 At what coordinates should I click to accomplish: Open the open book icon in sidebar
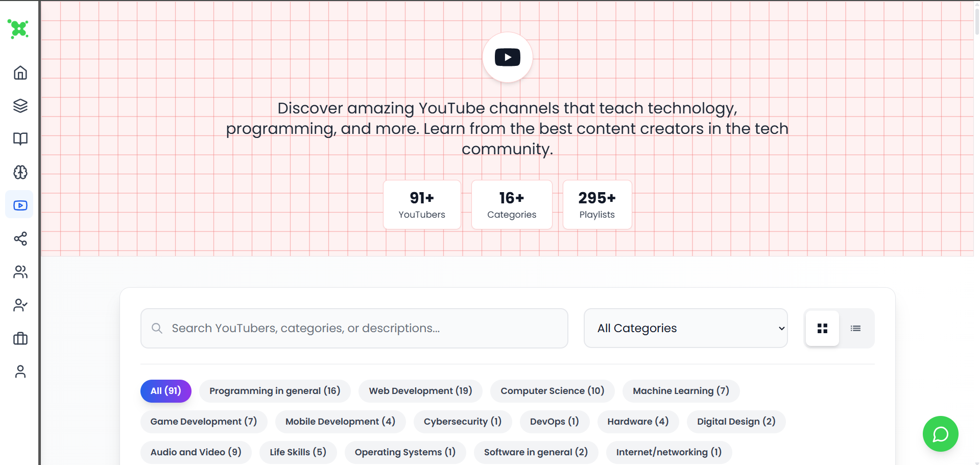coord(20,139)
